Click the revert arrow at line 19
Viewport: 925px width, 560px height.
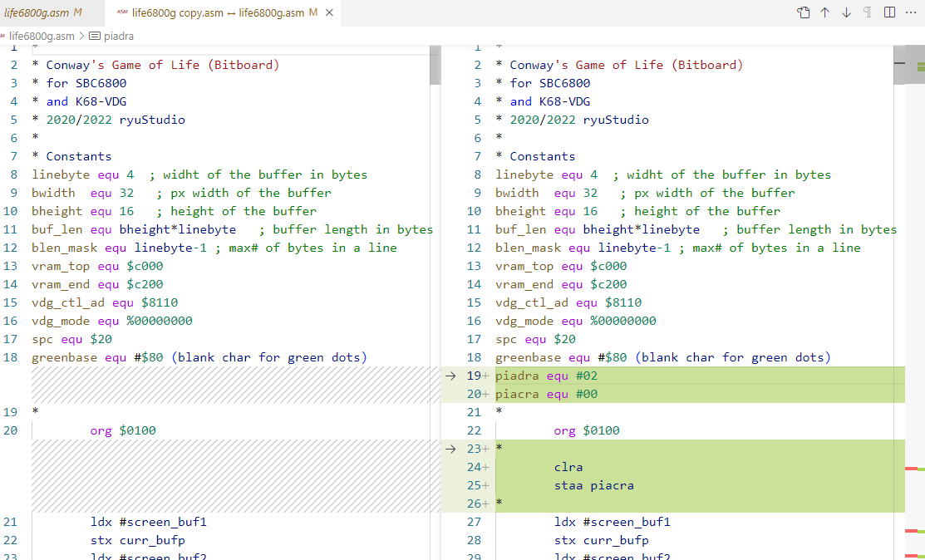[450, 376]
